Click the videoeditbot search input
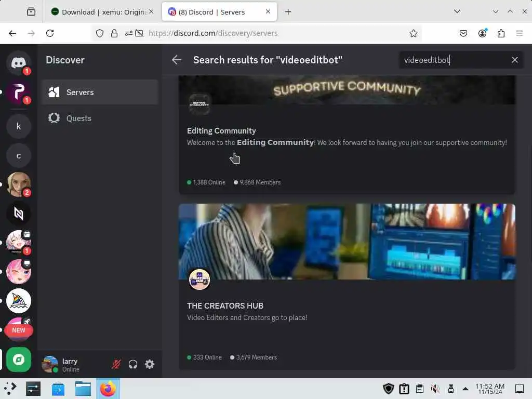 pos(455,60)
